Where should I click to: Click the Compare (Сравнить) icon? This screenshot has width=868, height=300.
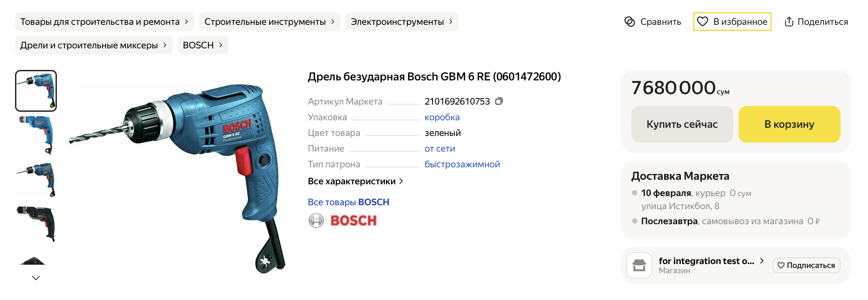pos(629,22)
